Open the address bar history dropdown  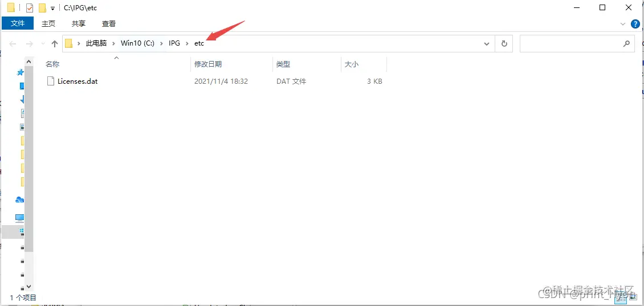487,43
